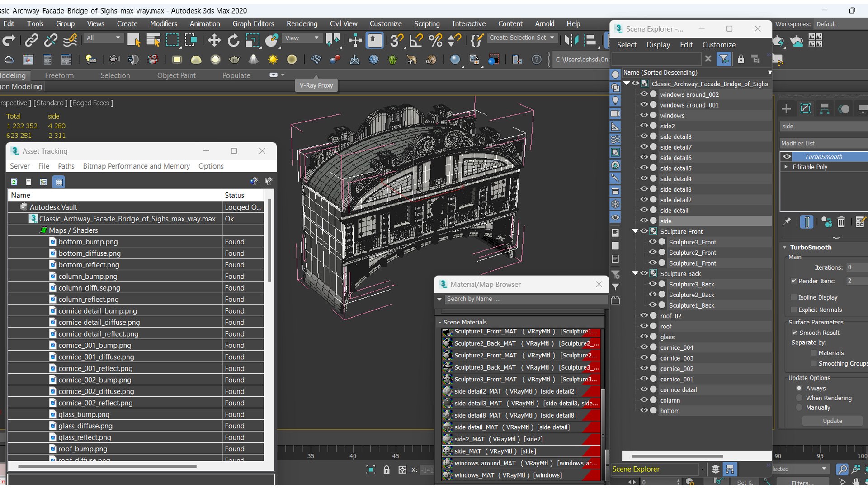Collapse the Sculpture Back group

tap(635, 273)
